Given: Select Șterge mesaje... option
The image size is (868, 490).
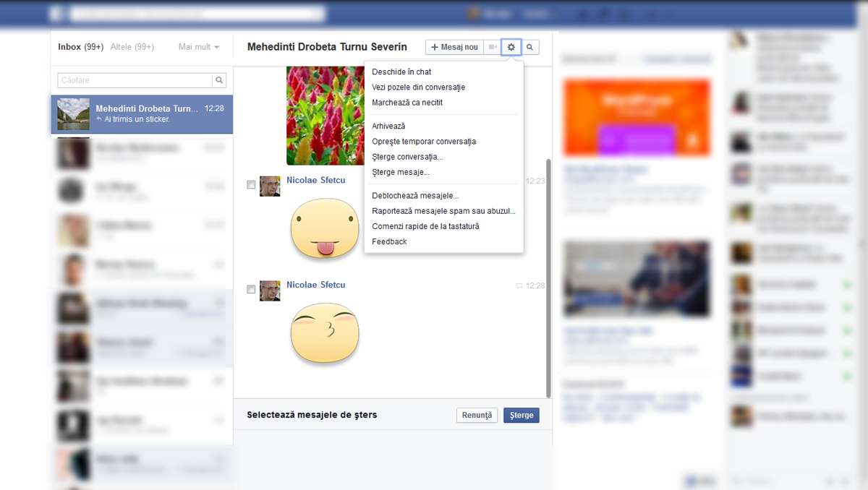Looking at the screenshot, I should click(x=401, y=172).
